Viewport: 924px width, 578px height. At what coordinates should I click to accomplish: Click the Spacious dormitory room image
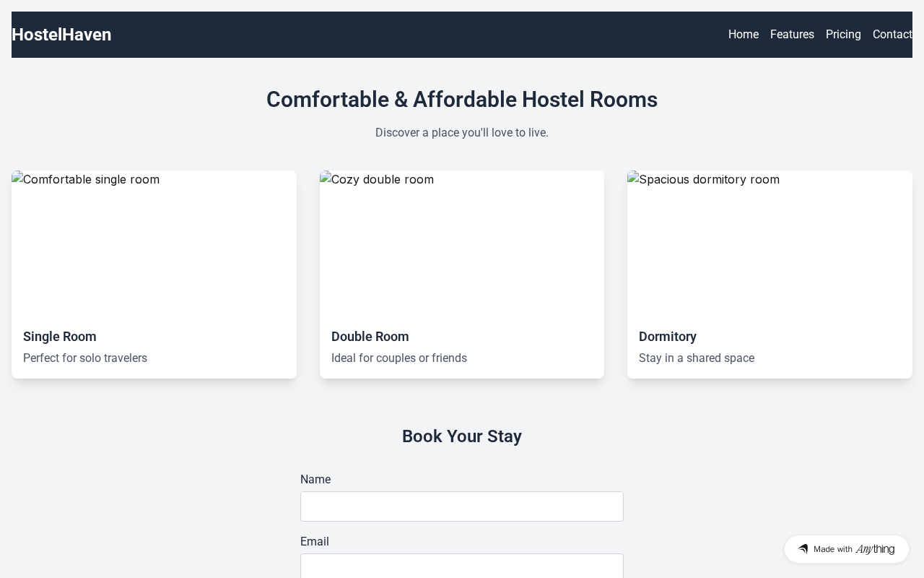(770, 243)
